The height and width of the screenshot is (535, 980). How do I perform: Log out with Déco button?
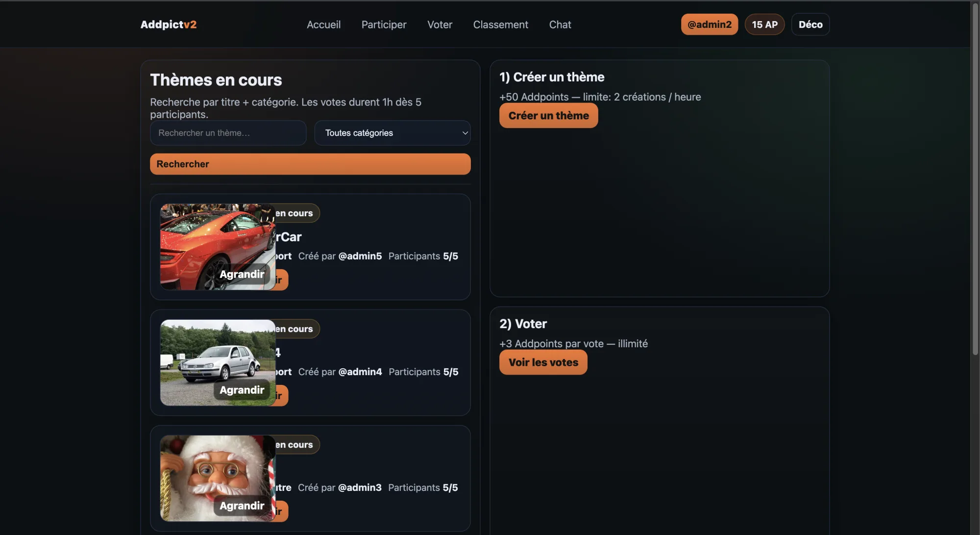coord(810,25)
